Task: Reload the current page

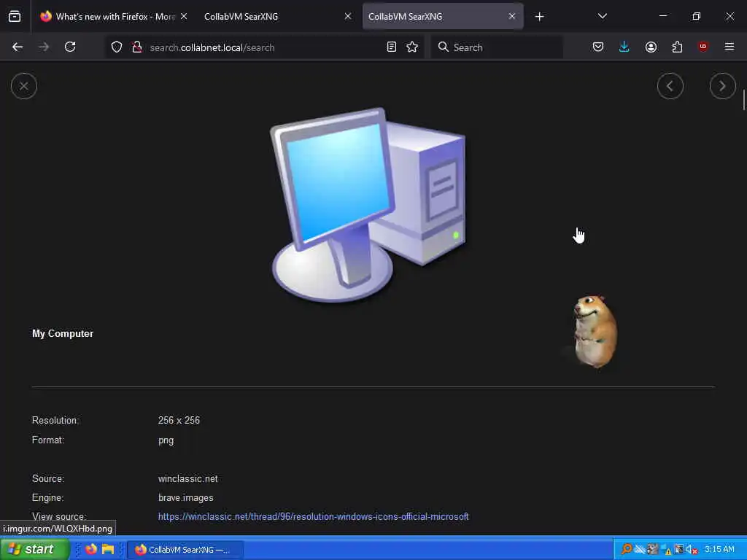Action: (x=70, y=47)
